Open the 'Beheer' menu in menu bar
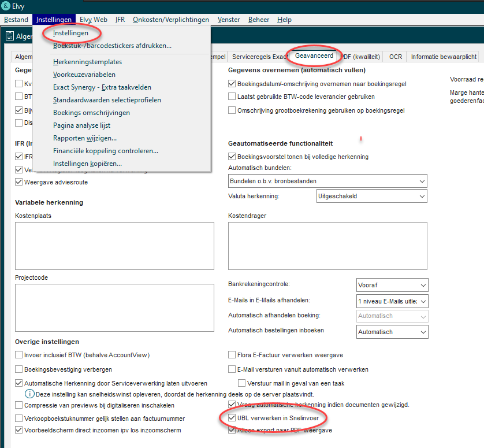The image size is (484, 448). [x=259, y=20]
